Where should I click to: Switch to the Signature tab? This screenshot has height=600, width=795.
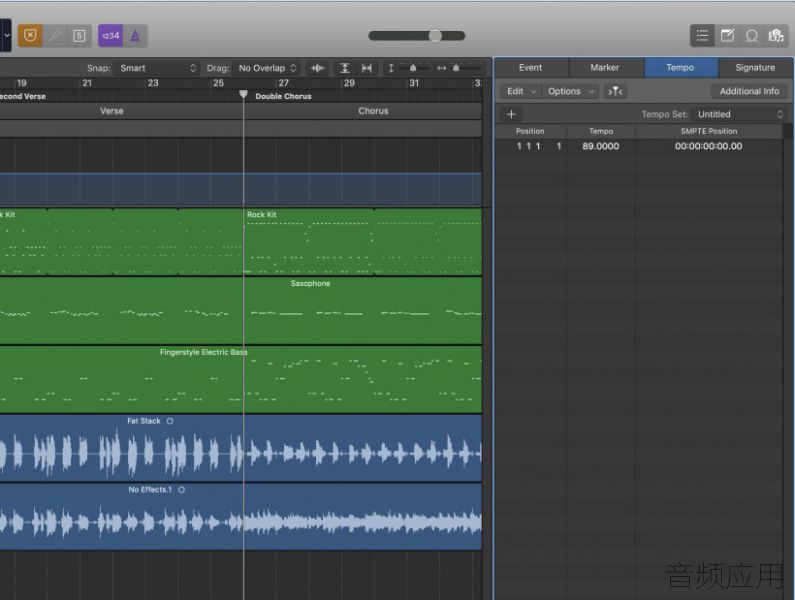pyautogui.click(x=755, y=67)
